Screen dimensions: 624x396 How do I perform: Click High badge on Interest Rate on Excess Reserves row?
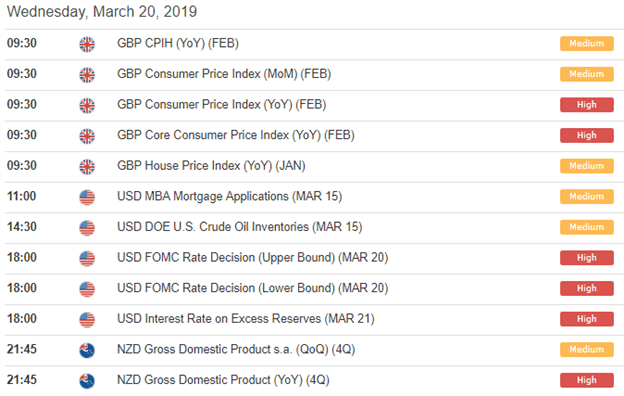(x=587, y=319)
